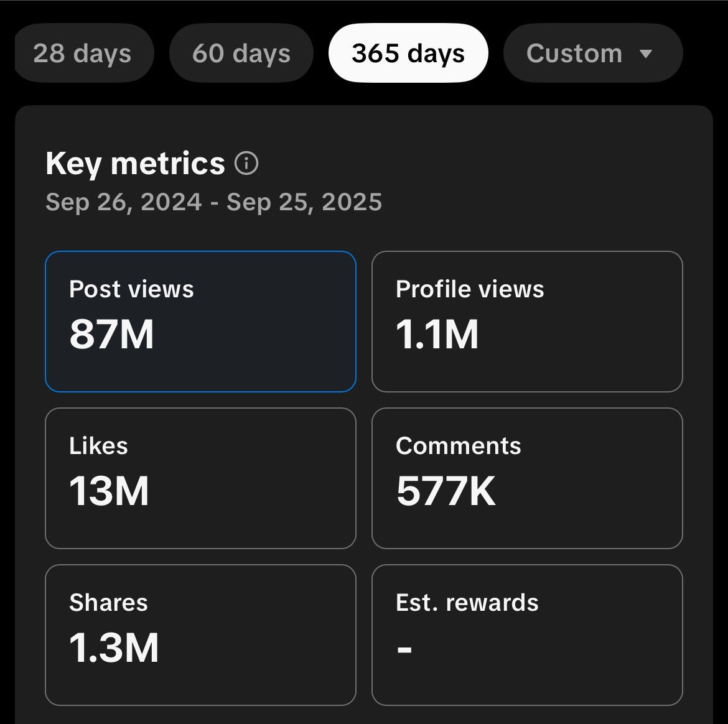Click the 577K comments value

[x=446, y=492]
